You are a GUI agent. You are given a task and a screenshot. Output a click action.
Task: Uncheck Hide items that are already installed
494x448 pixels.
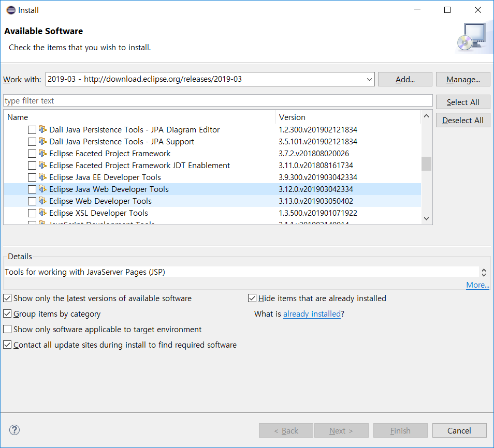tap(252, 298)
